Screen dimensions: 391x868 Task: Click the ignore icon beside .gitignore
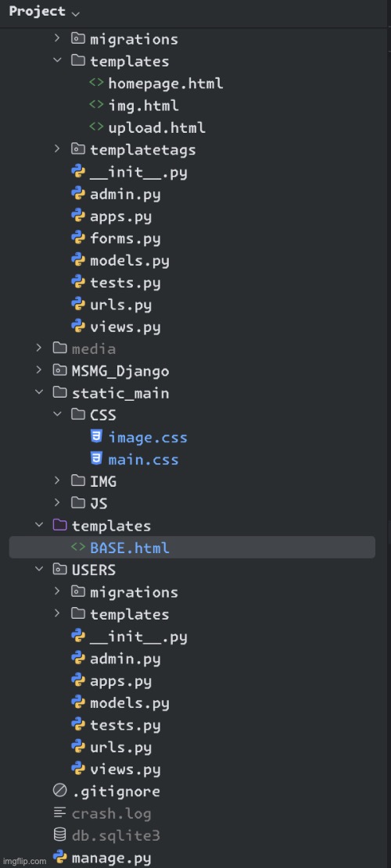tap(59, 791)
